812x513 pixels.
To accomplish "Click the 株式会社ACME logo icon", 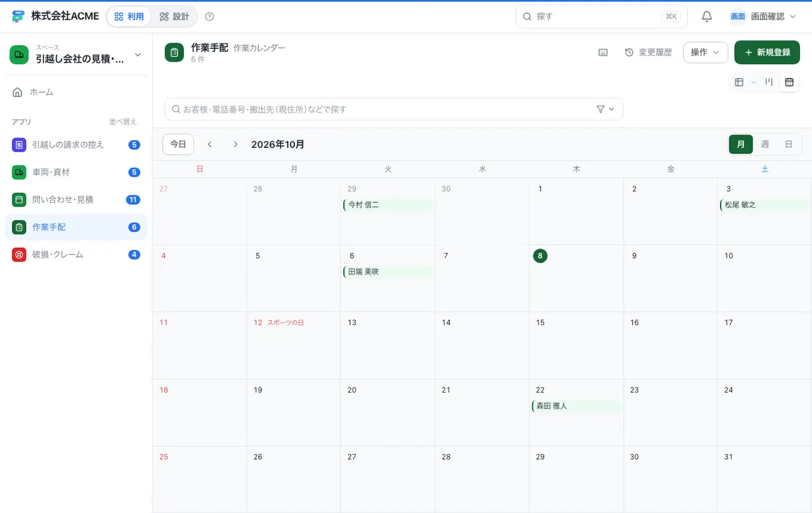I will pyautogui.click(x=18, y=16).
